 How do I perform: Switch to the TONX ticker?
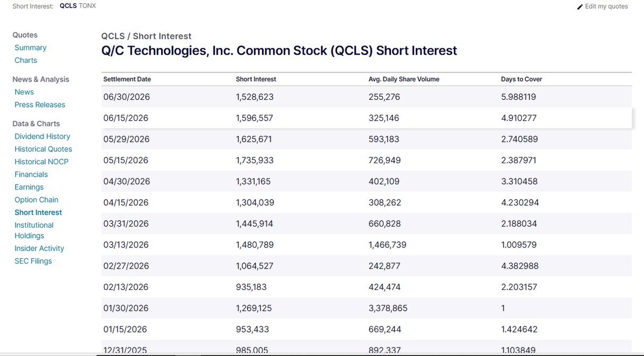point(87,6)
